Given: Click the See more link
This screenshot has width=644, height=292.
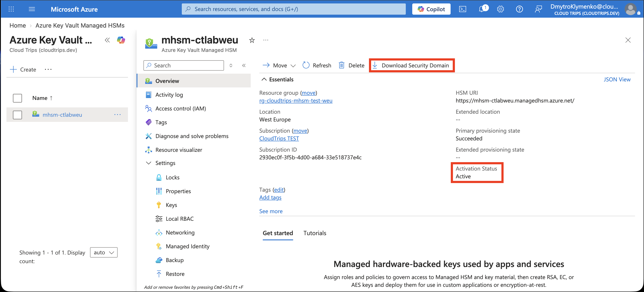Looking at the screenshot, I should [271, 211].
